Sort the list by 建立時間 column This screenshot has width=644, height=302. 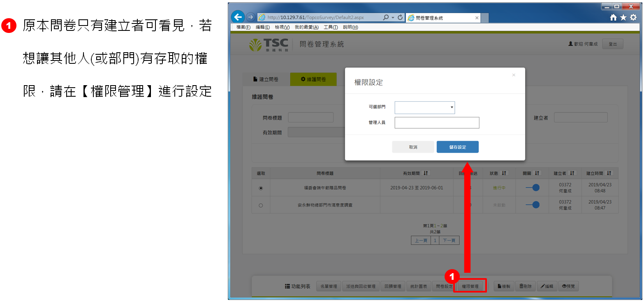click(609, 173)
